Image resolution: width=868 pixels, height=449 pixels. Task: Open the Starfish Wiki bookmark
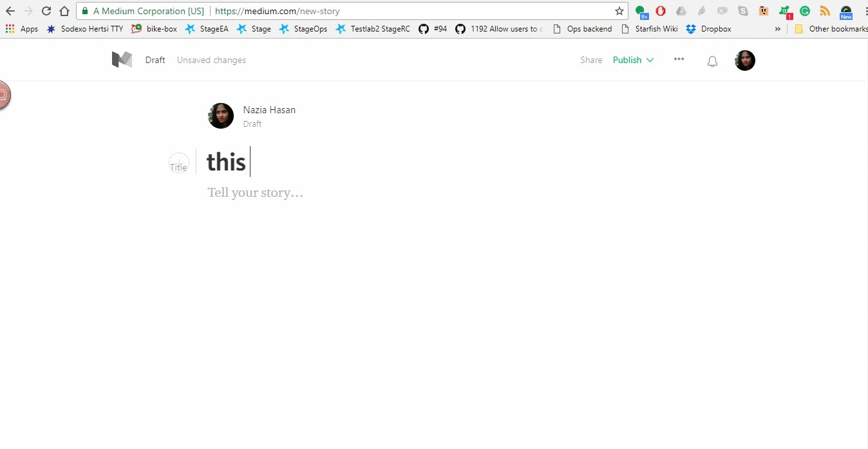tap(649, 29)
